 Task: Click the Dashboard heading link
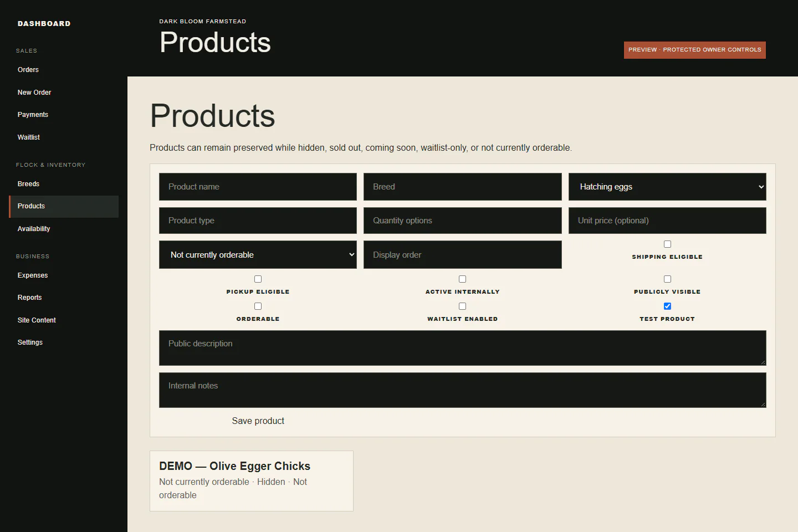click(44, 23)
